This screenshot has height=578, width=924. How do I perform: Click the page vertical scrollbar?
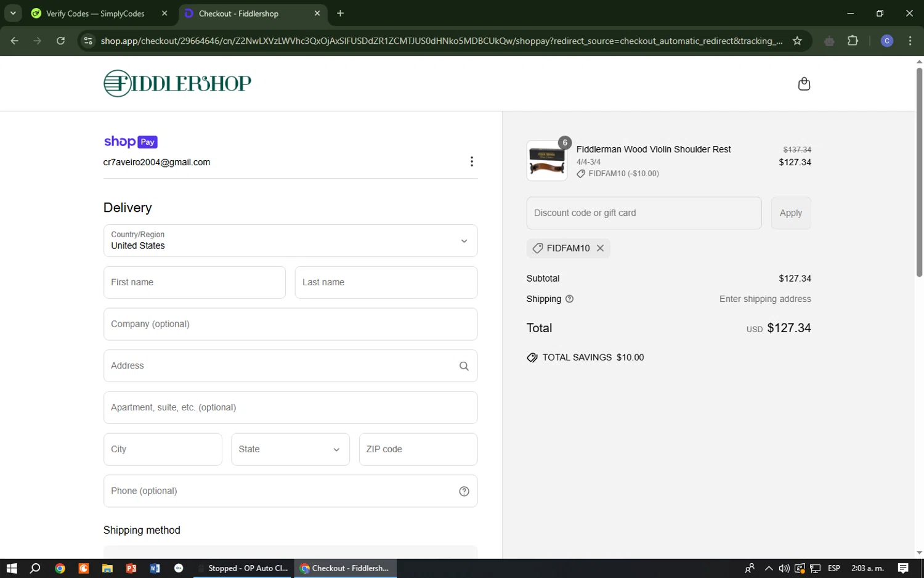919,173
